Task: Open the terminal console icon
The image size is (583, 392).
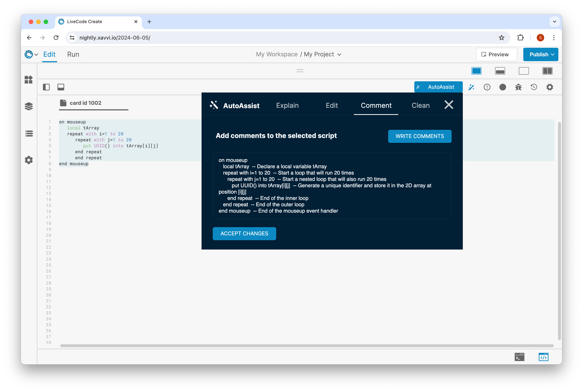Action: tap(519, 357)
